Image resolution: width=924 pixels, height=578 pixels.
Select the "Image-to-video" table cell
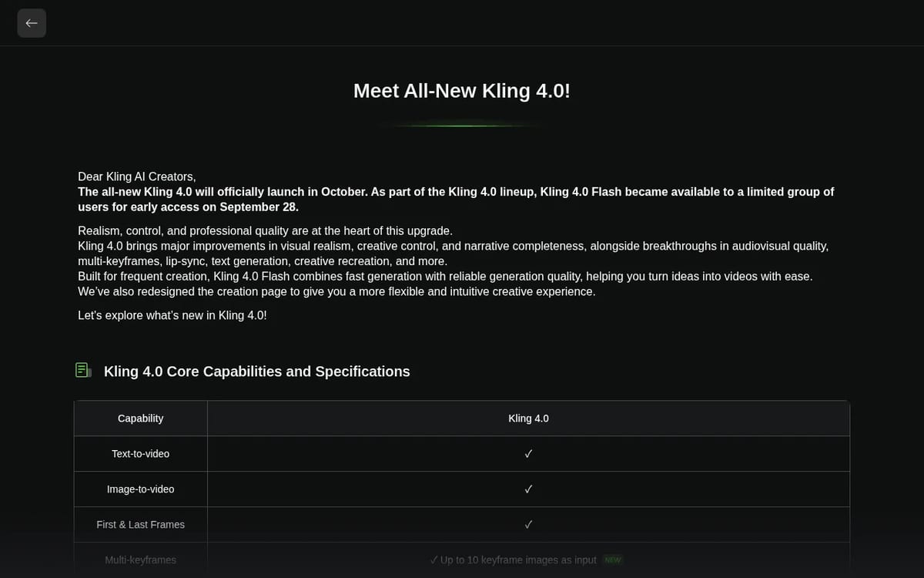point(140,489)
